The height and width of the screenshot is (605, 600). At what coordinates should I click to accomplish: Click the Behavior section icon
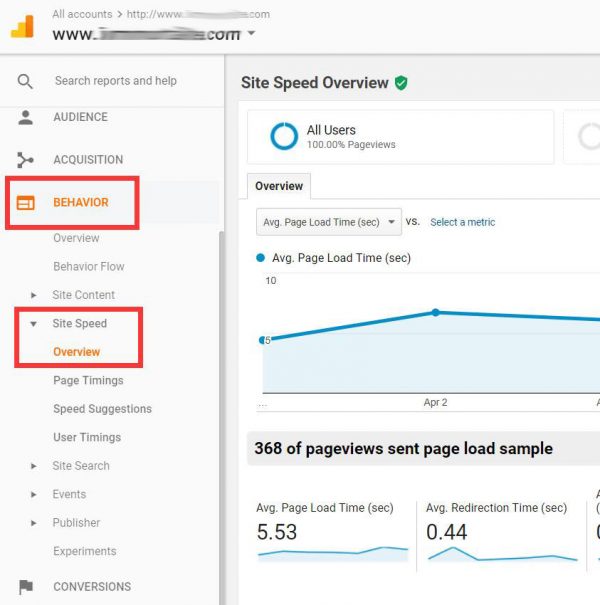pyautogui.click(x=25, y=203)
